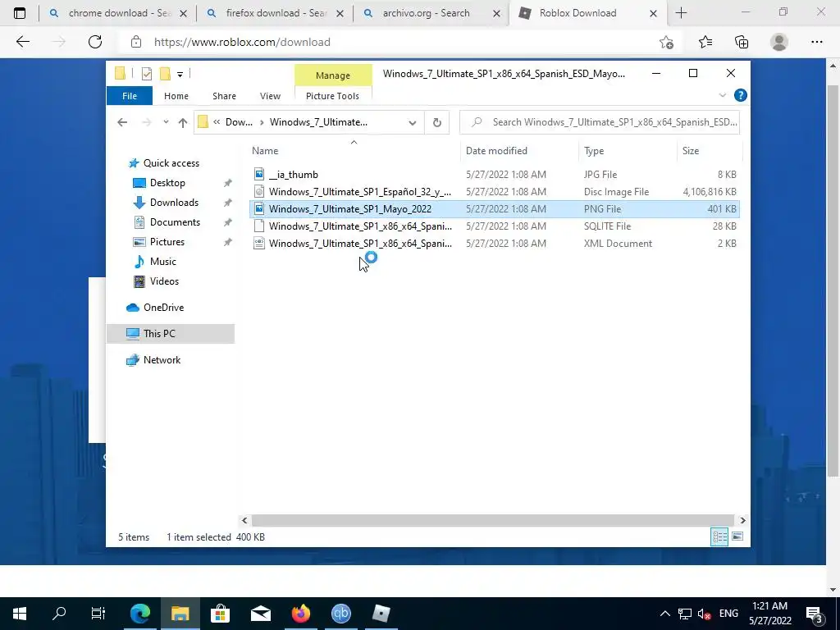Open a new browser tab
Viewport: 840px width, 630px height.
(681, 13)
